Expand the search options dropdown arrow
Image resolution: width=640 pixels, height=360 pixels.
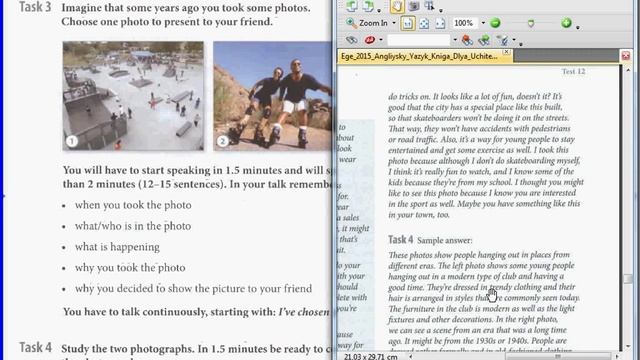pyautogui.click(x=514, y=40)
